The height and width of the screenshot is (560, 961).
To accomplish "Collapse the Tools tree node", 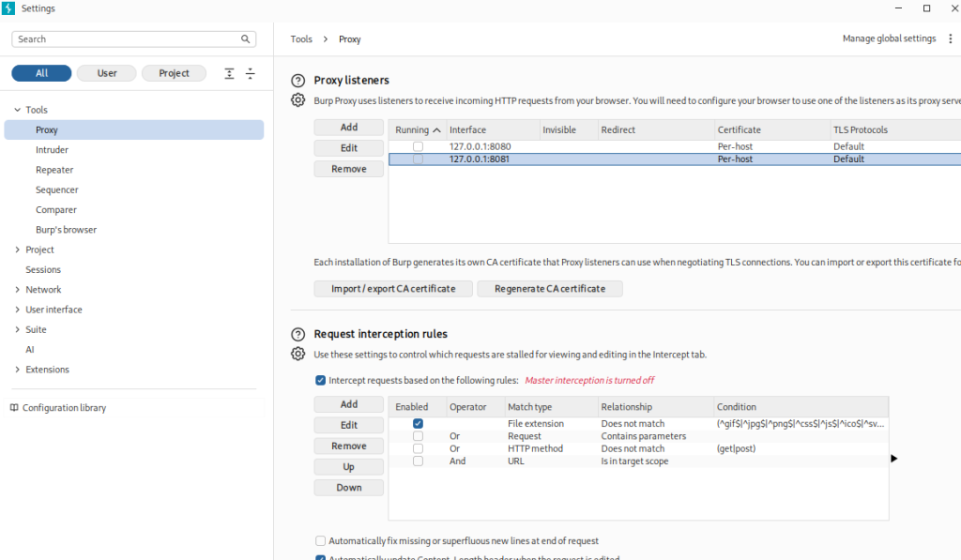I will [x=17, y=110].
